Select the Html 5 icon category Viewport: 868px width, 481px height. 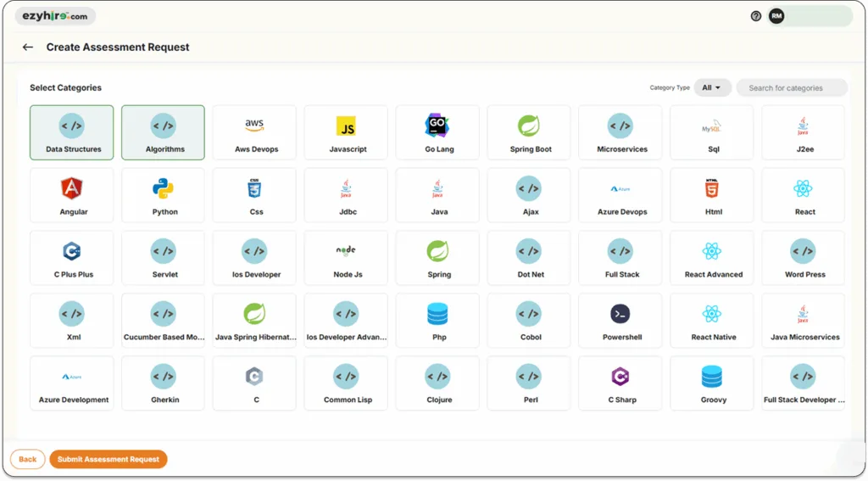pos(712,188)
